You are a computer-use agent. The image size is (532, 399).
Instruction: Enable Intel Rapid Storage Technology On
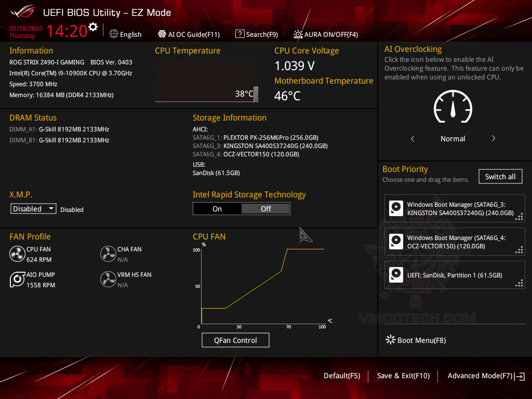coord(217,208)
